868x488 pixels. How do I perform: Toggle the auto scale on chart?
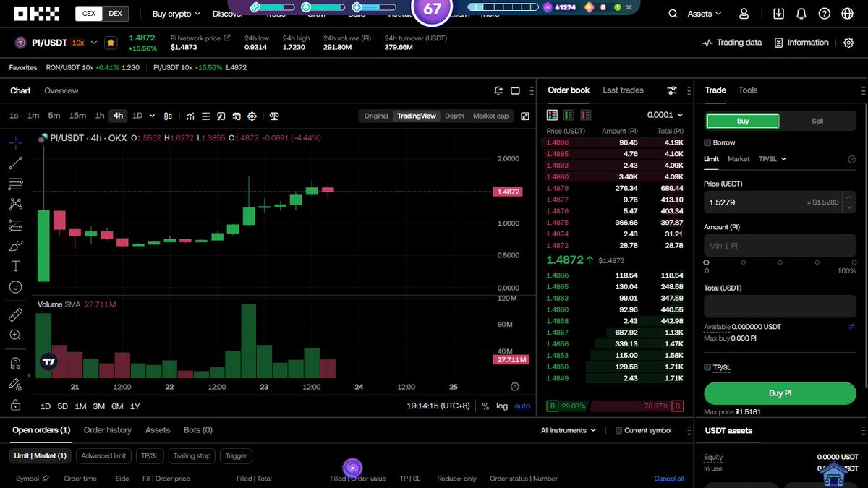click(522, 406)
